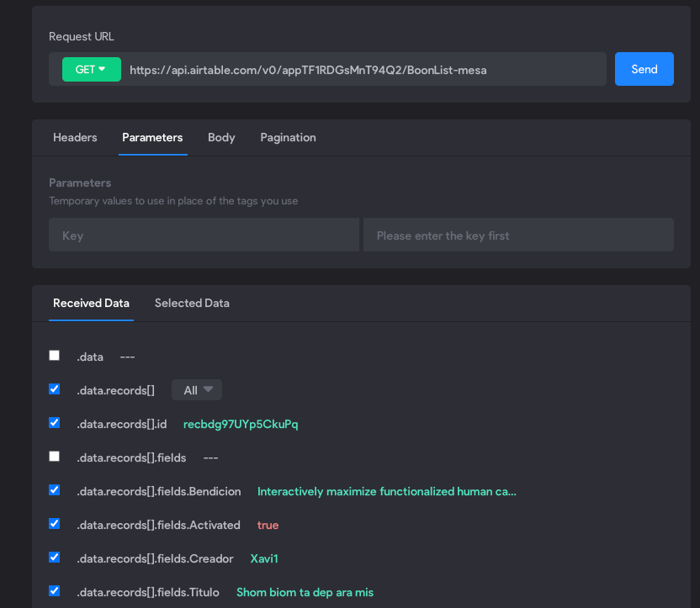The width and height of the screenshot is (700, 608).
Task: Click the '.data.records[].fields.Bendicion' path label
Action: tap(159, 492)
